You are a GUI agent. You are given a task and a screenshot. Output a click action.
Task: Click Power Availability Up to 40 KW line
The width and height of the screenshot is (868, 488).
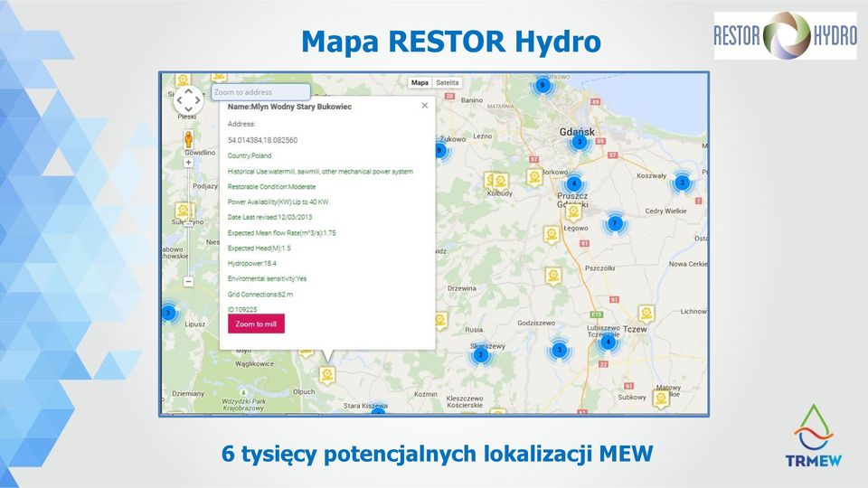point(278,202)
